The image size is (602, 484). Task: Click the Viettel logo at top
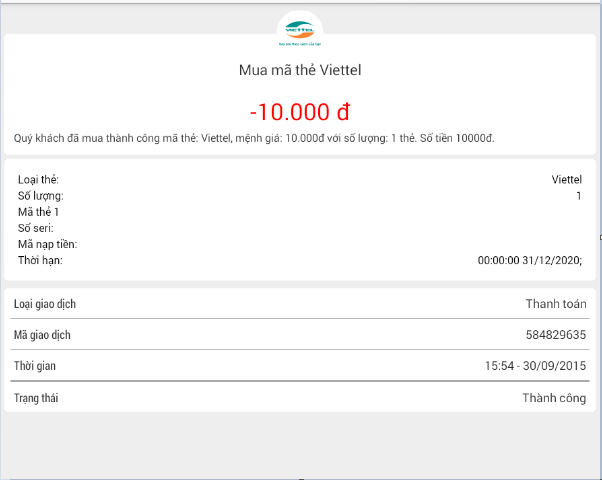pos(300,30)
